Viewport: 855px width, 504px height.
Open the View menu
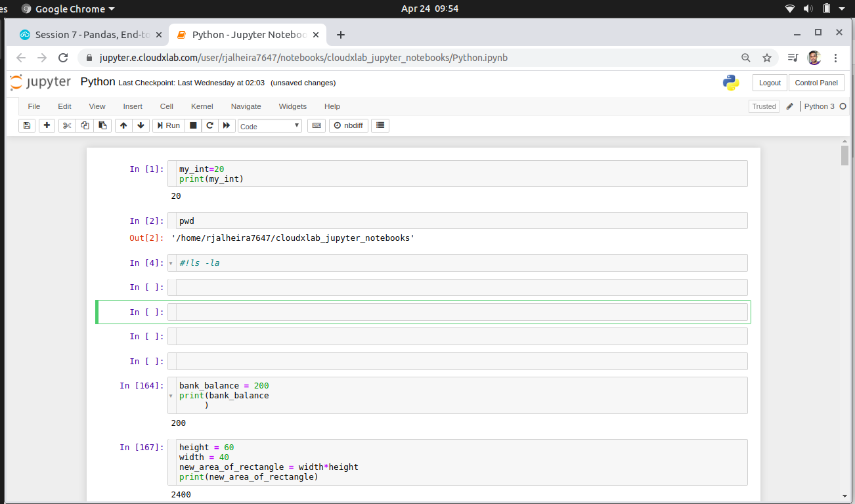tap(97, 106)
